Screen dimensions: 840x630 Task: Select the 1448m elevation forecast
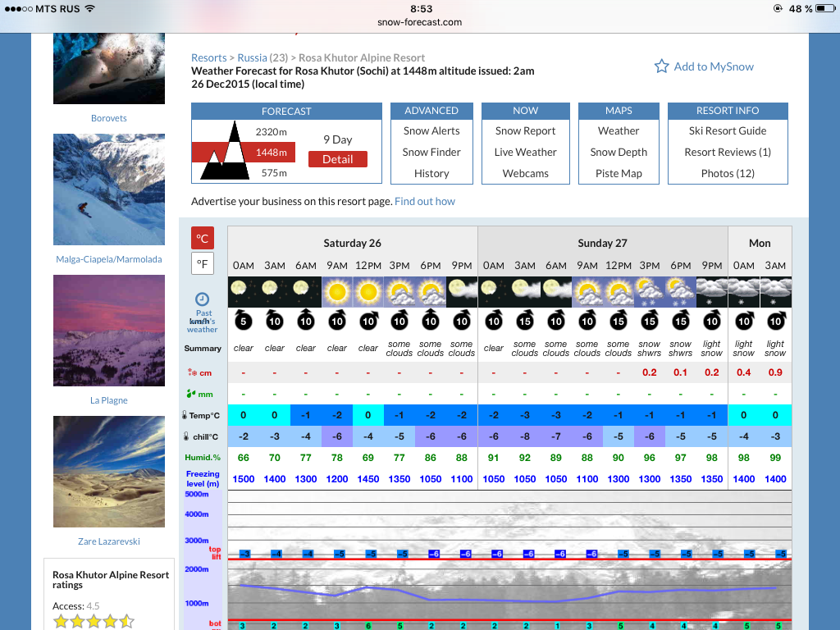[x=271, y=153]
